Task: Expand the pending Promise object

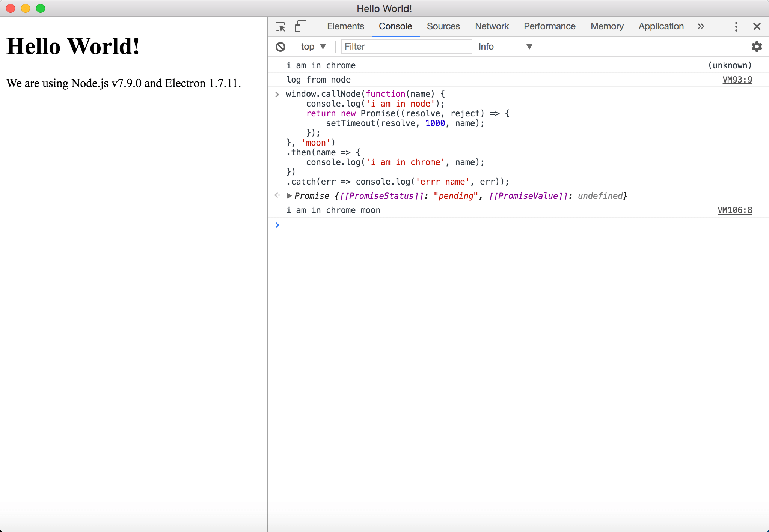Action: (x=289, y=196)
